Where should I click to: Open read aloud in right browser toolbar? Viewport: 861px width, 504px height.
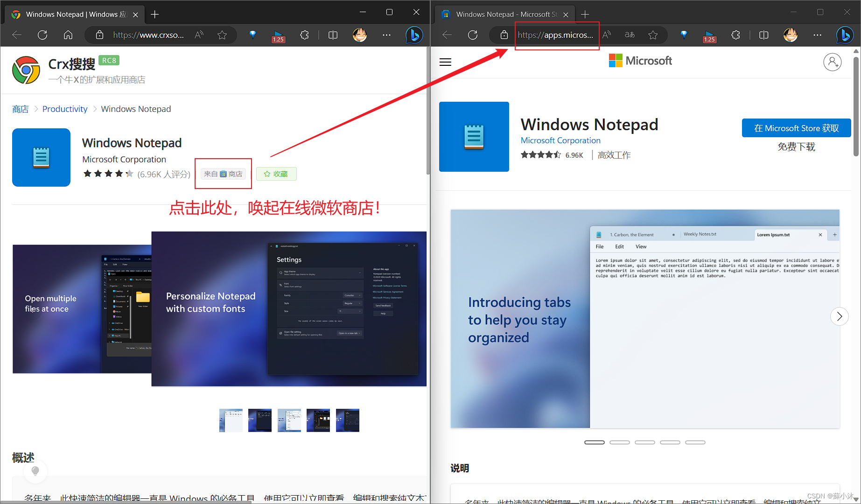pyautogui.click(x=607, y=35)
